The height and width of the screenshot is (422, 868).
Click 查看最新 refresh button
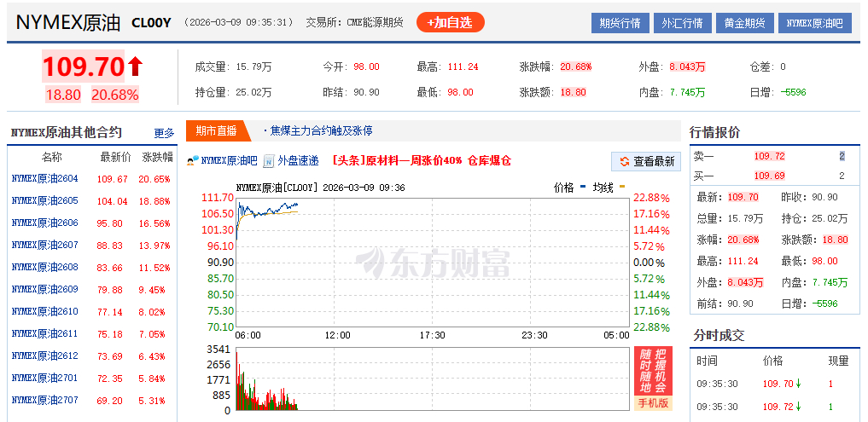646,161
